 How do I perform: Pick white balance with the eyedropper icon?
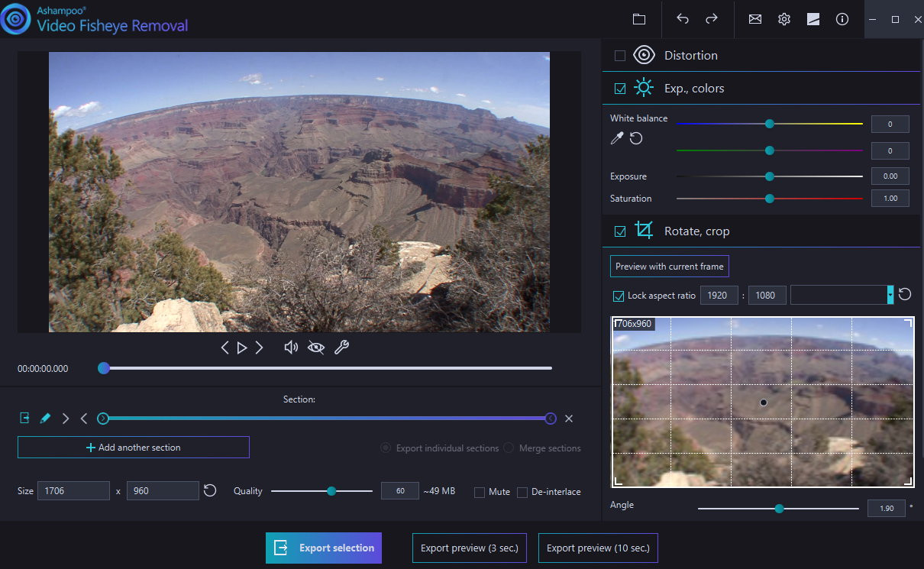click(617, 138)
